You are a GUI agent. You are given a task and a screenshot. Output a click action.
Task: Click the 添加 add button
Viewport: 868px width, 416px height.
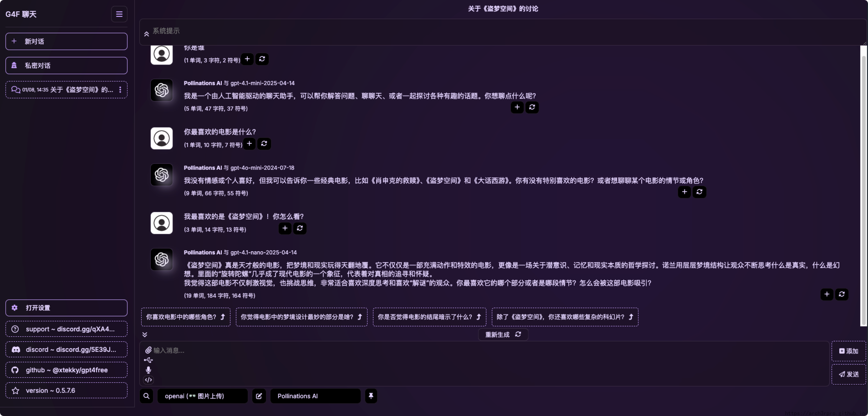pyautogui.click(x=848, y=351)
